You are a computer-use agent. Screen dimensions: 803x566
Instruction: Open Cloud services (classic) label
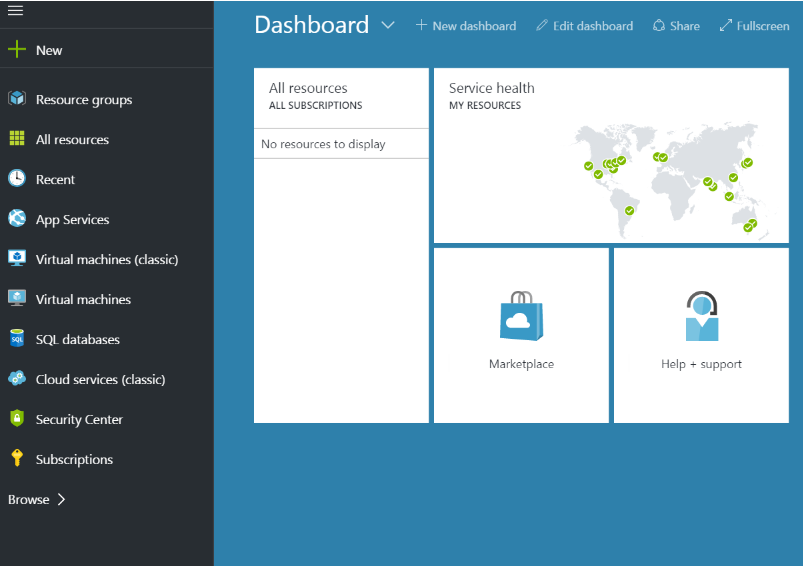(x=100, y=379)
